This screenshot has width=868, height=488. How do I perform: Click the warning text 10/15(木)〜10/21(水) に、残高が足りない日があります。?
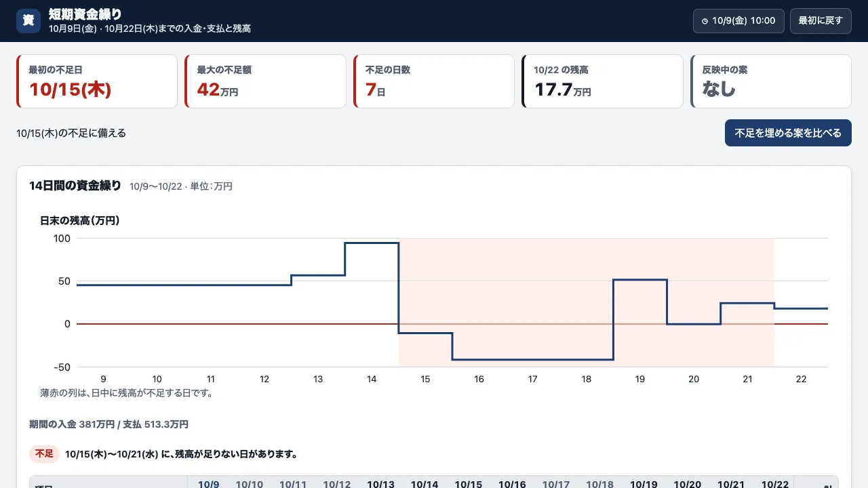tap(182, 454)
